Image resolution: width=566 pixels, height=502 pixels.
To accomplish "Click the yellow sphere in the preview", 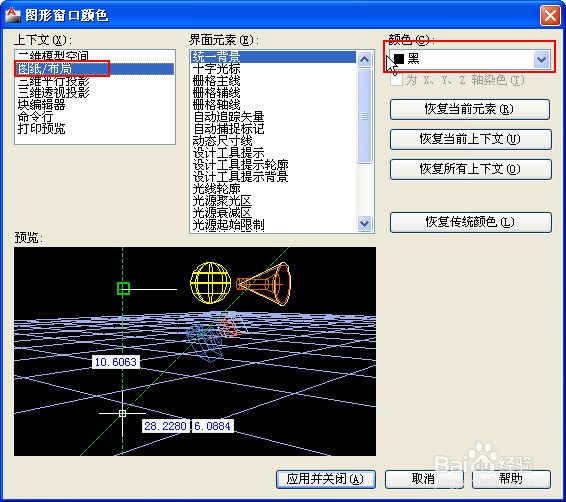I will (x=210, y=283).
